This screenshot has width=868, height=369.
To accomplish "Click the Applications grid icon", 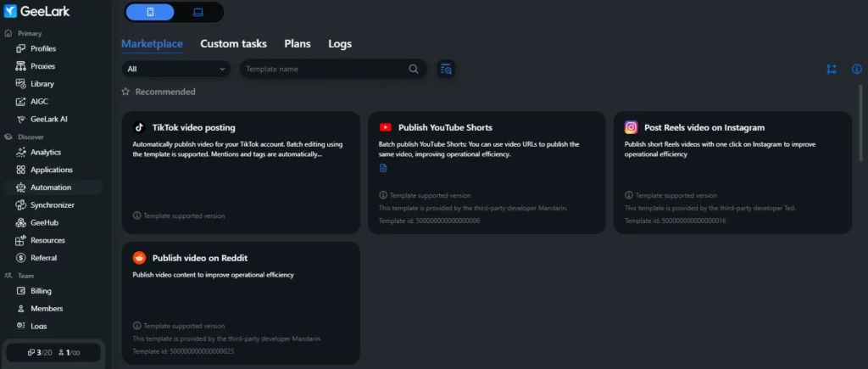I will coord(20,171).
